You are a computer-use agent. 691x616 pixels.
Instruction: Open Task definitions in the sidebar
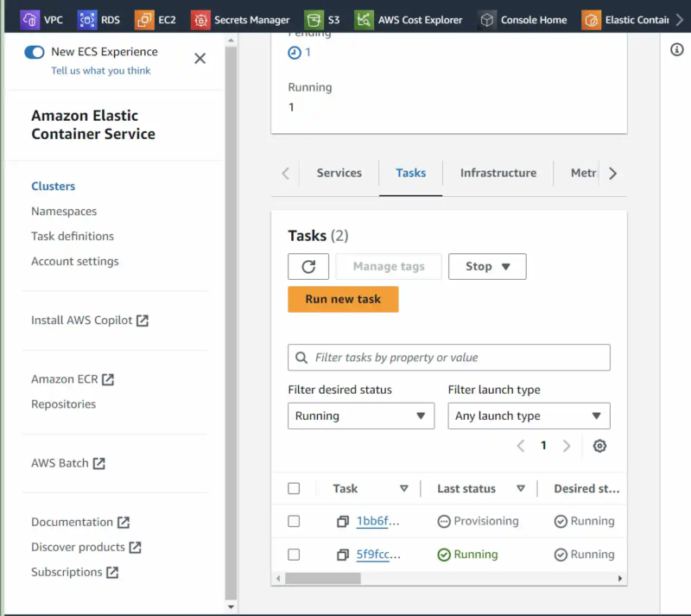pyautogui.click(x=73, y=237)
